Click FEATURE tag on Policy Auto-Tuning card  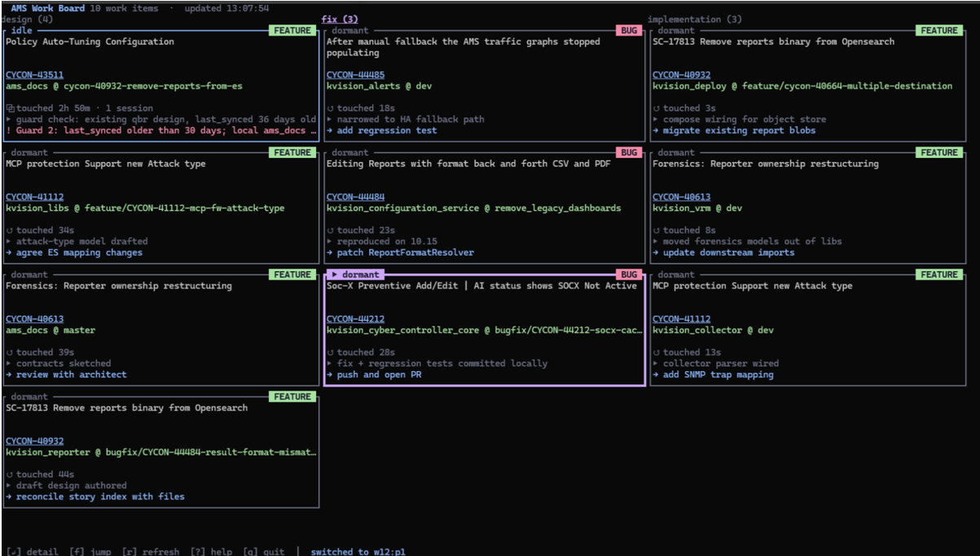[292, 30]
